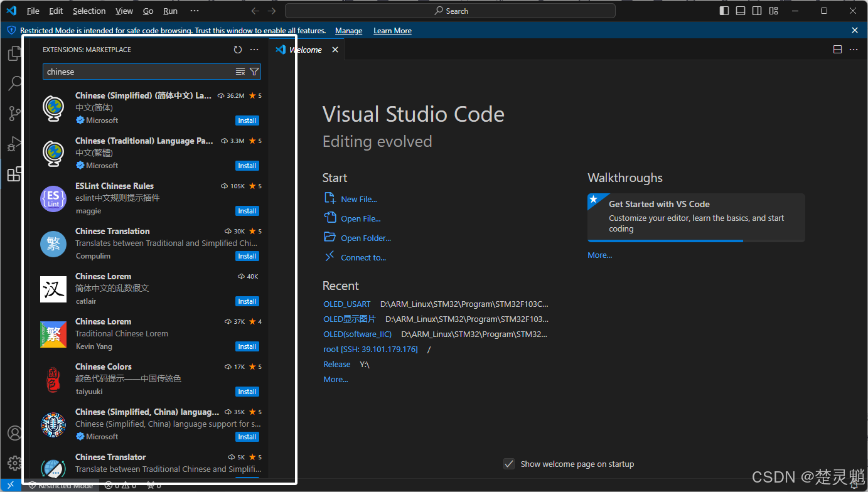Close the Welcome tab
Screen dimensions: 868x492
click(x=335, y=50)
